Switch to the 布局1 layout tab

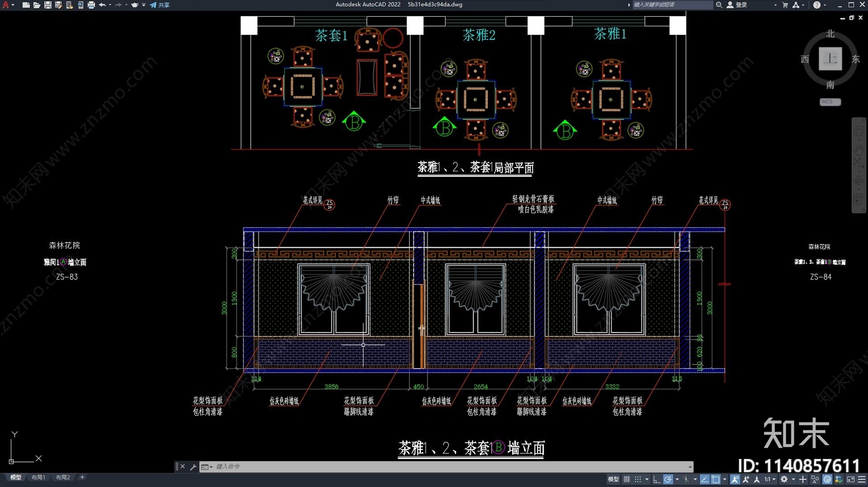(38, 477)
